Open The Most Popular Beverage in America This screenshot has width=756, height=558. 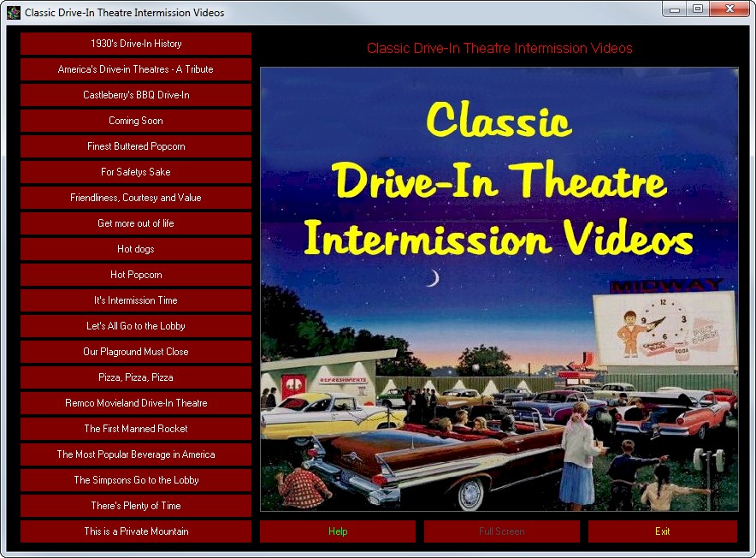tap(136, 454)
